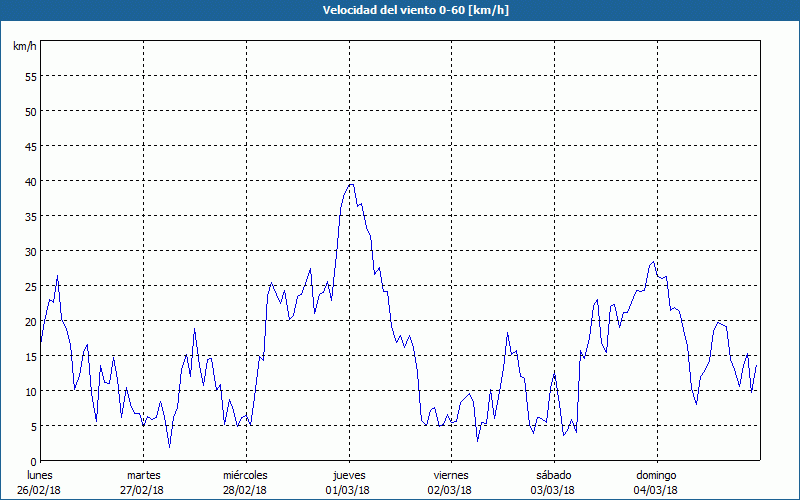Viewport: 800px width, 500px height.
Task: Select the sábado 03/03/18 date label
Action: 553,482
